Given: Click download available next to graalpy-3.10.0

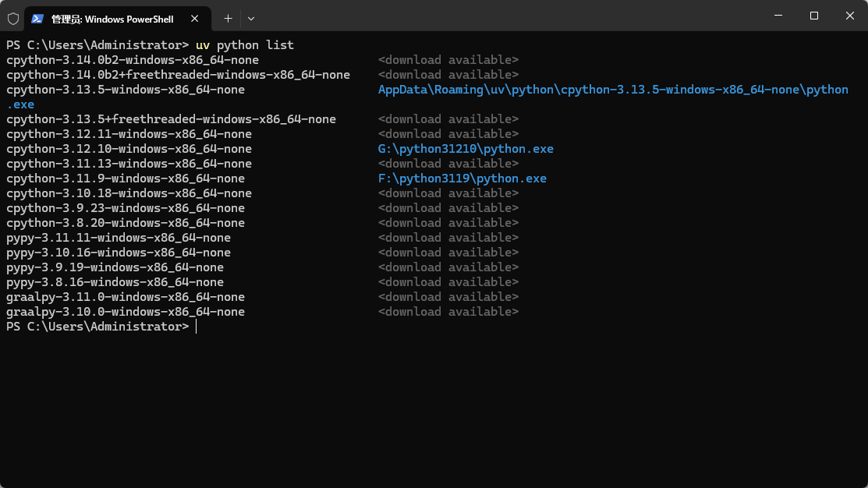Looking at the screenshot, I should (x=448, y=312).
